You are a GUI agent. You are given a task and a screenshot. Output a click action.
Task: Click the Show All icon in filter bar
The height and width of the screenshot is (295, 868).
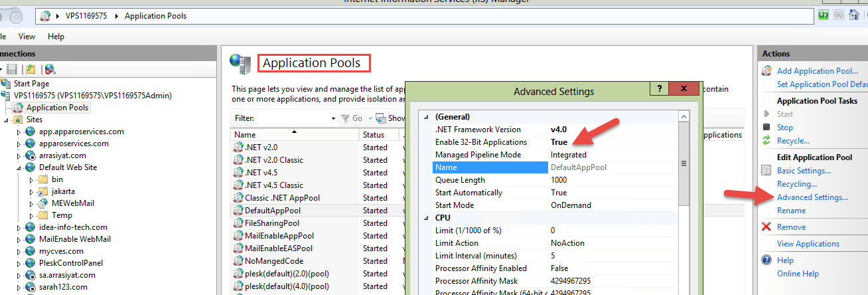pos(382,118)
